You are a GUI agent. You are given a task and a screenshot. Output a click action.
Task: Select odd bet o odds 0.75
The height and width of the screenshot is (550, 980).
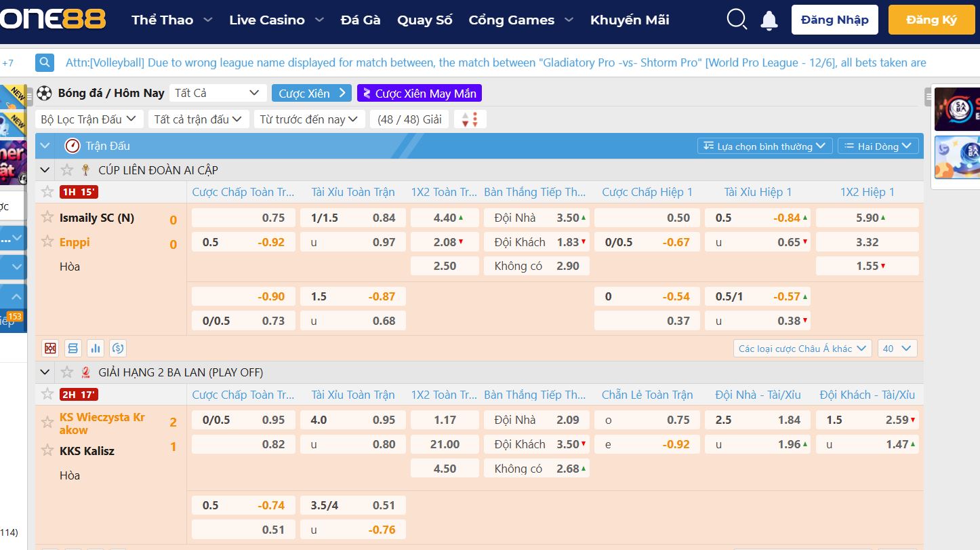point(647,420)
